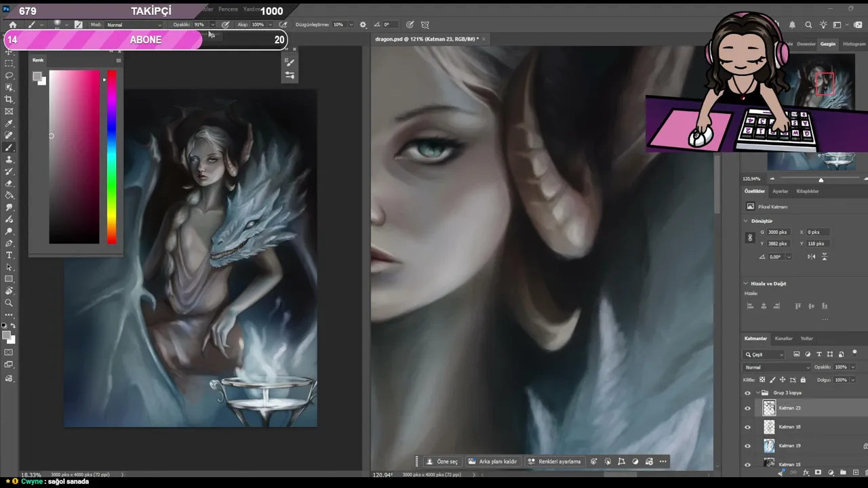This screenshot has width=868, height=488.
Task: Switch to the Kitaplıklar tab
Action: coord(808,191)
